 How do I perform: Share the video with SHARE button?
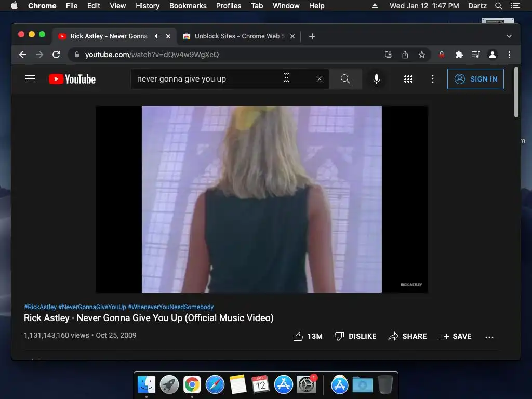click(x=407, y=336)
